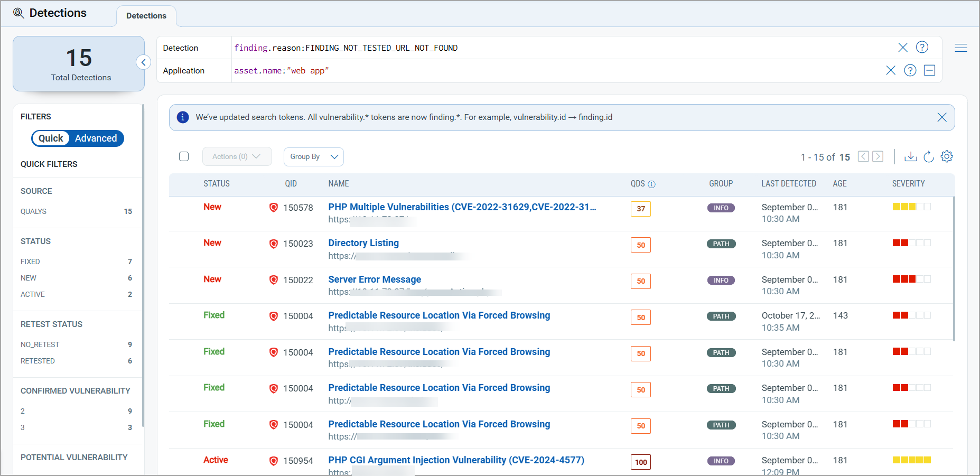
Task: Switch to the Detections tab
Action: tap(146, 16)
